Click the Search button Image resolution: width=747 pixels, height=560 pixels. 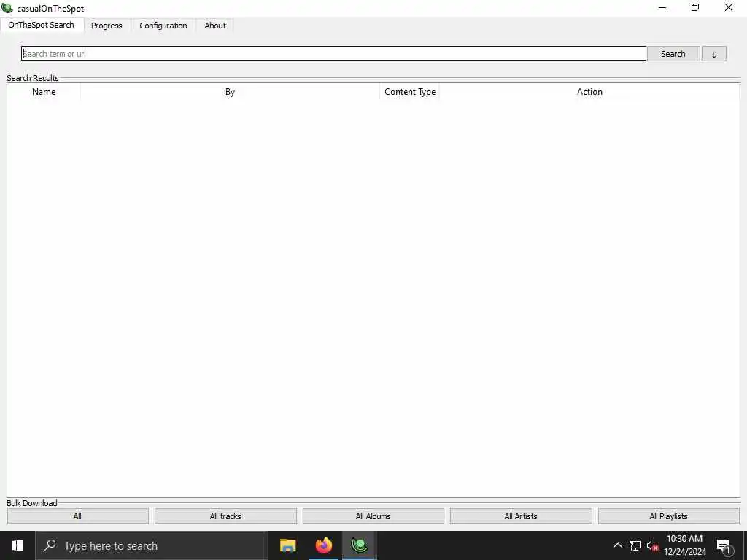pos(673,54)
